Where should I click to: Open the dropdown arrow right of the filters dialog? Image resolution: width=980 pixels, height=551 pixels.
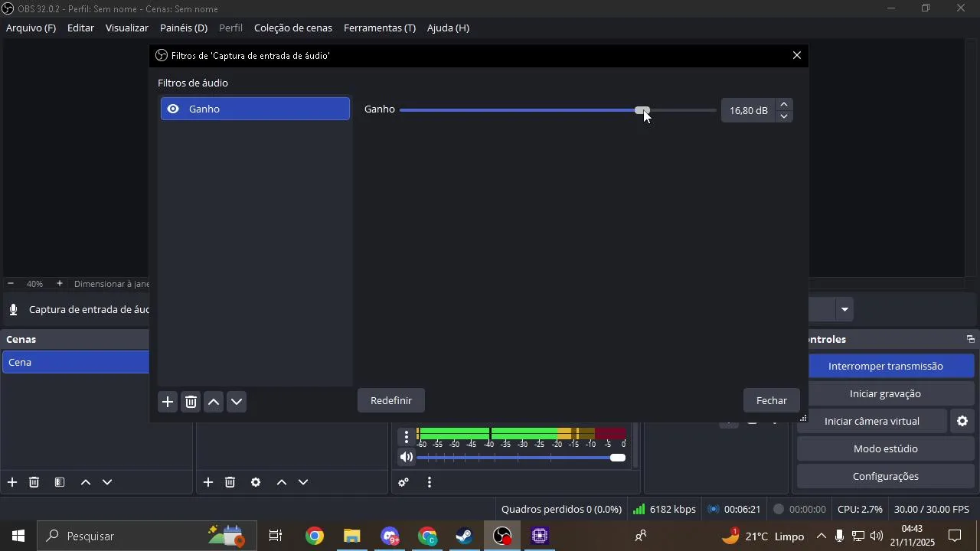pos(844,309)
